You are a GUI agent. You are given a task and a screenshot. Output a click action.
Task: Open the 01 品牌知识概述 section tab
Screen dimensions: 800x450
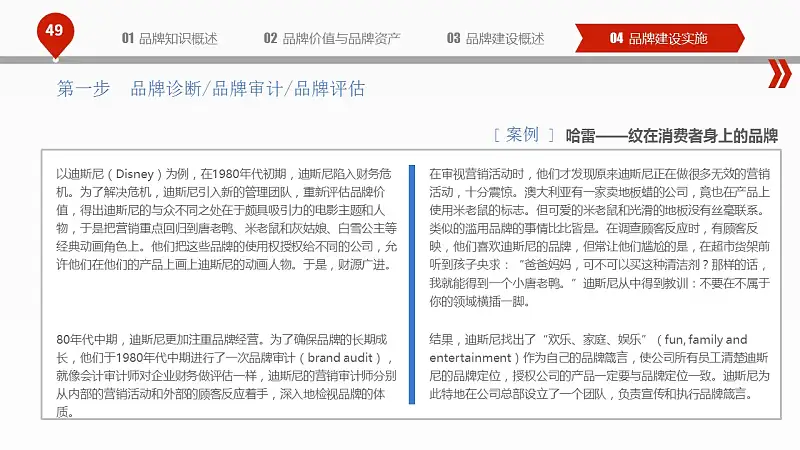click(x=169, y=38)
